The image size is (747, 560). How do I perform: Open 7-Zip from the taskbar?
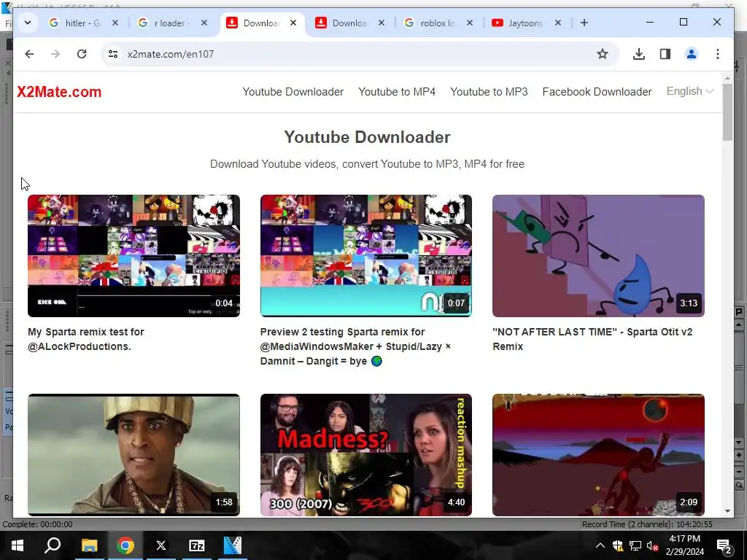point(197,545)
